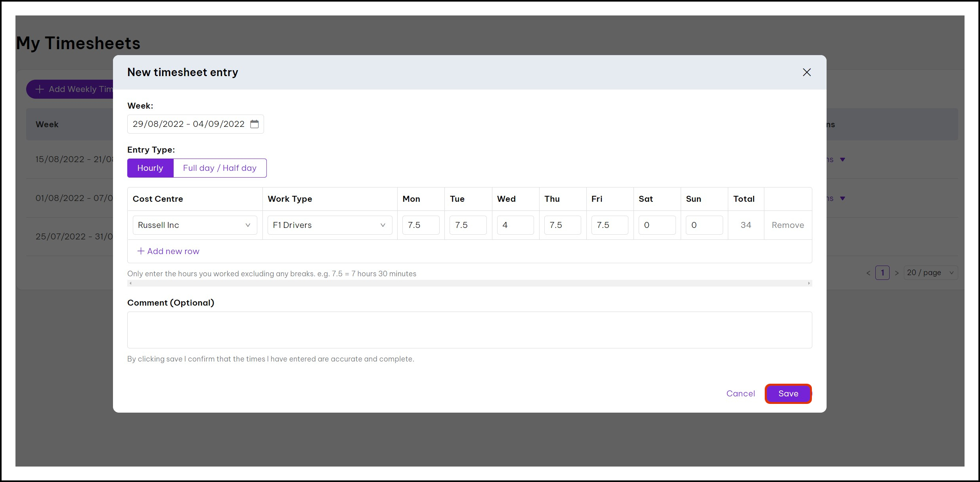980x482 pixels.
Task: Click the horizontal scrollbar right arrow
Action: pyautogui.click(x=809, y=283)
